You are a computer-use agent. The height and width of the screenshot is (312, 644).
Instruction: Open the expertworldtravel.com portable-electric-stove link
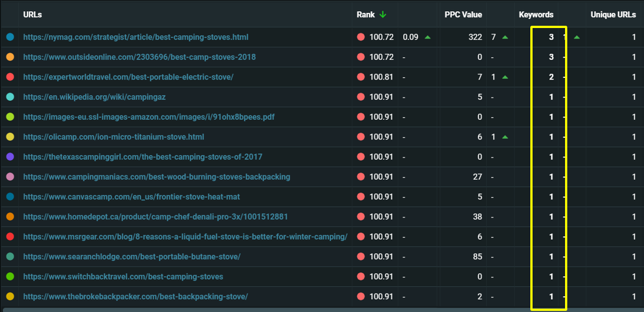(128, 77)
